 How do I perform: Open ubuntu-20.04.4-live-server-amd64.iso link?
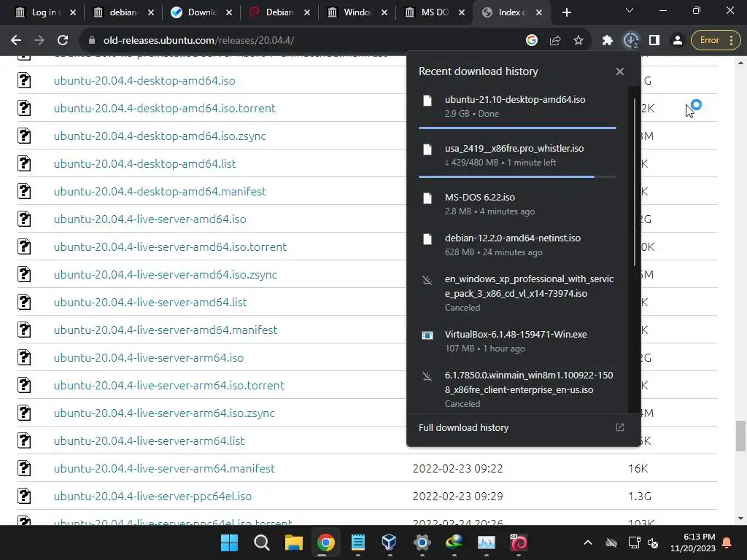pos(150,219)
